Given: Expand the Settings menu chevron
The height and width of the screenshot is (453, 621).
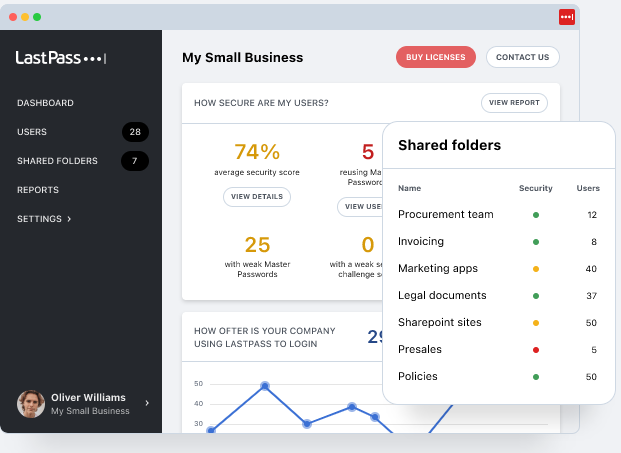Looking at the screenshot, I should 69,219.
